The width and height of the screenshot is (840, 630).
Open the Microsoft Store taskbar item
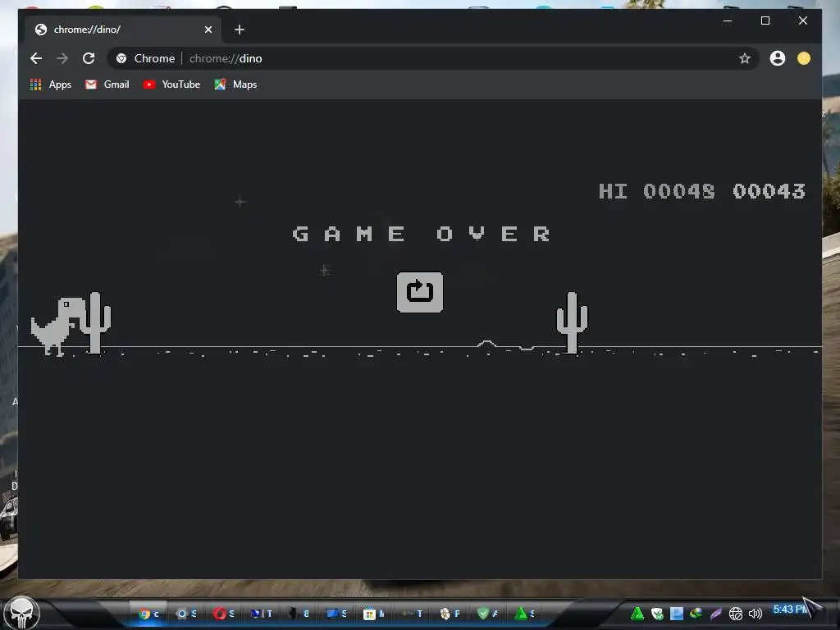pos(373,614)
